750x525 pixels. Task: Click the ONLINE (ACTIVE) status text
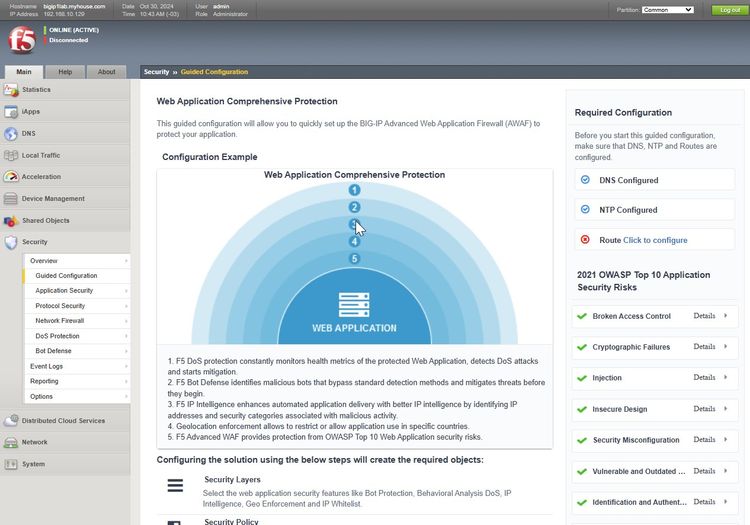[x=74, y=30]
